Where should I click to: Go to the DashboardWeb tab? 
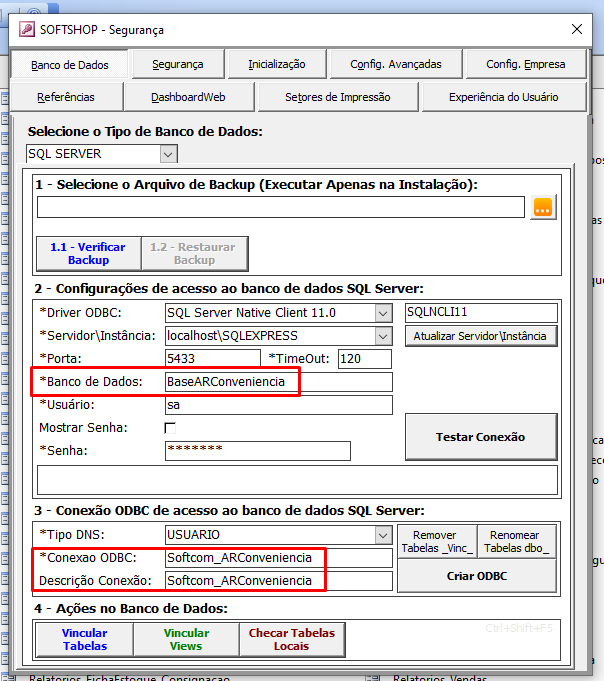pos(188,97)
